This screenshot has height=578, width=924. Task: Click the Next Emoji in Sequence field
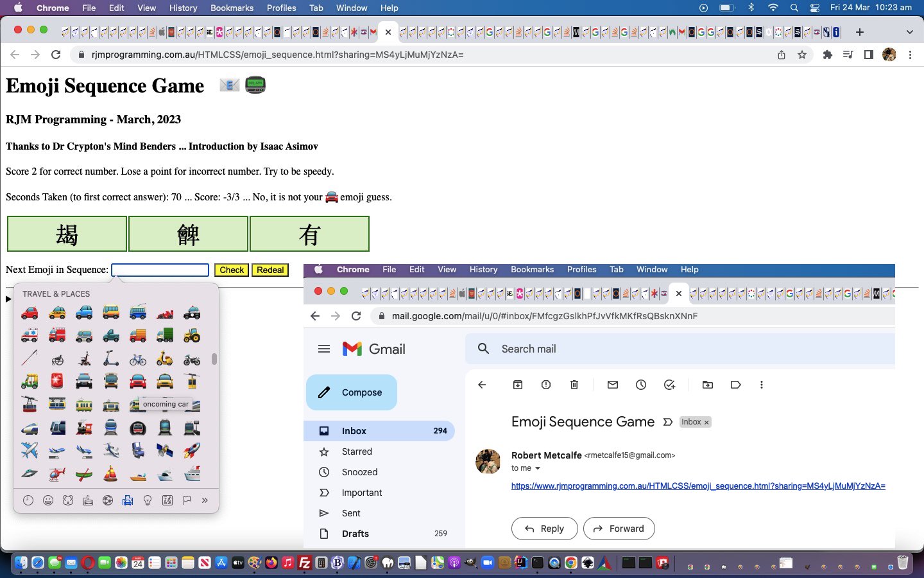pos(160,270)
